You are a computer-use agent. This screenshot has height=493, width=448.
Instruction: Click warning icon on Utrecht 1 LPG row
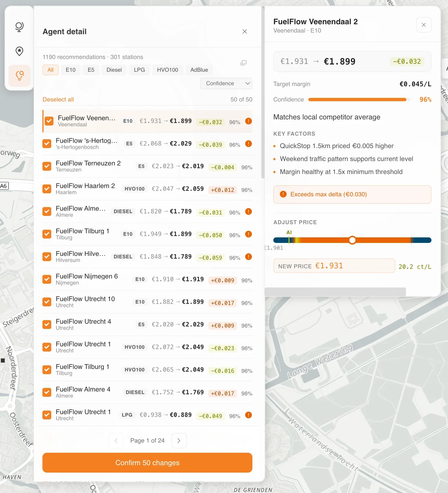[x=249, y=415]
